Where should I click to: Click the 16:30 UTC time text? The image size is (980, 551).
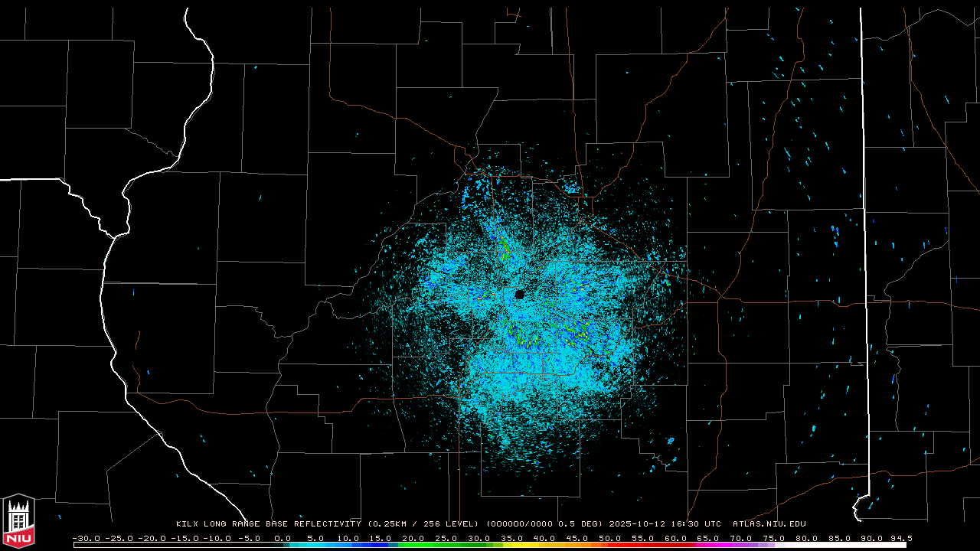[x=697, y=524]
